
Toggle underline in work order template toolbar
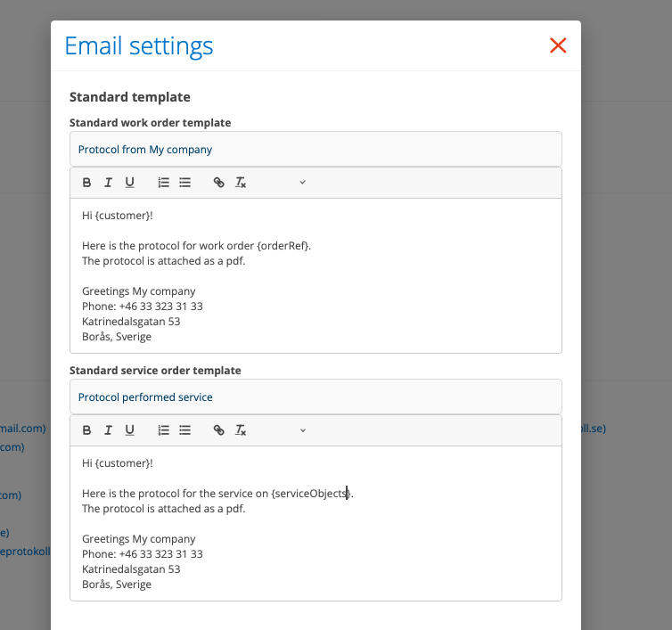point(129,183)
